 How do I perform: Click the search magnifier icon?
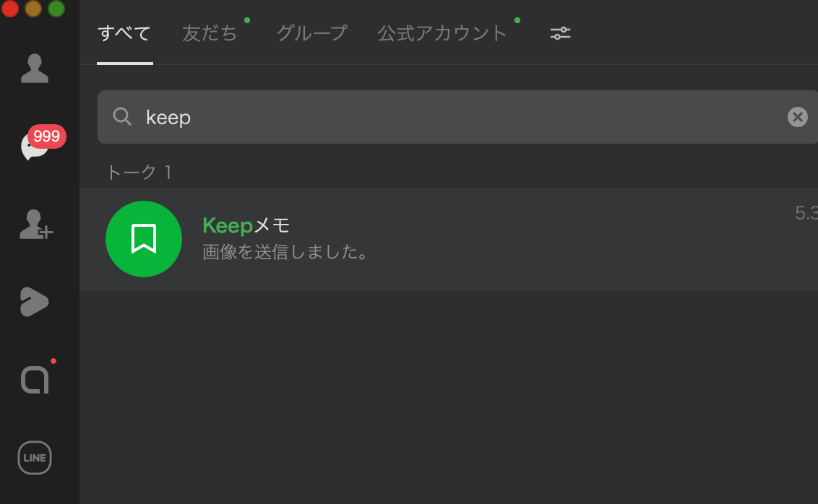click(121, 116)
